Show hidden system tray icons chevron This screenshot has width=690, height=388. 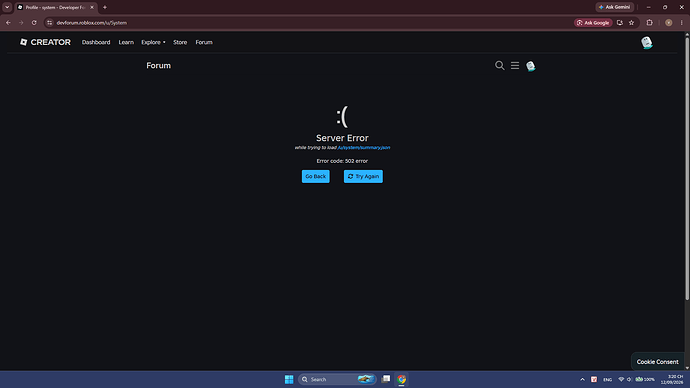click(x=582, y=379)
